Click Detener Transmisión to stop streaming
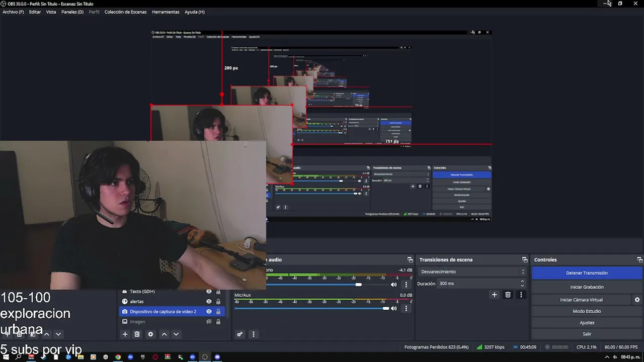644x362 pixels. pos(587,273)
